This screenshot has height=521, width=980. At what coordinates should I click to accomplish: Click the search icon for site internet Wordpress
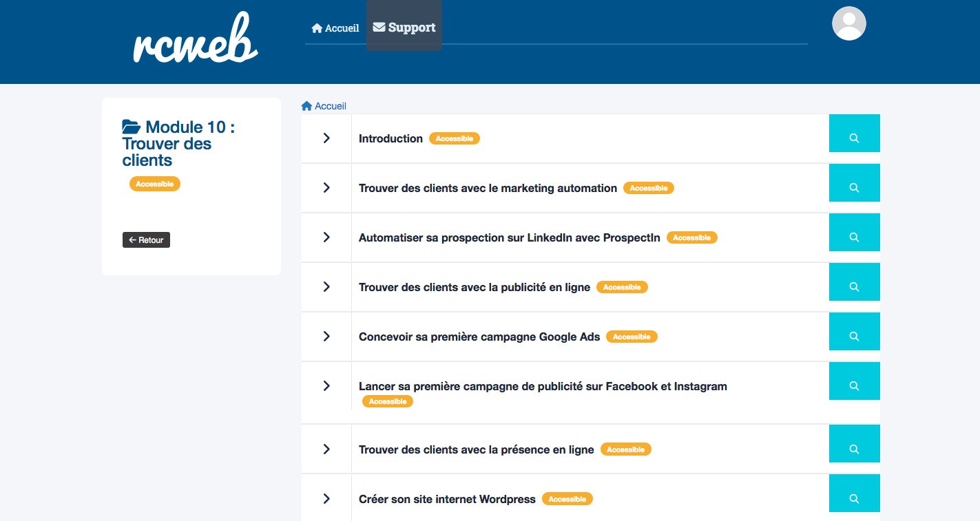(854, 493)
